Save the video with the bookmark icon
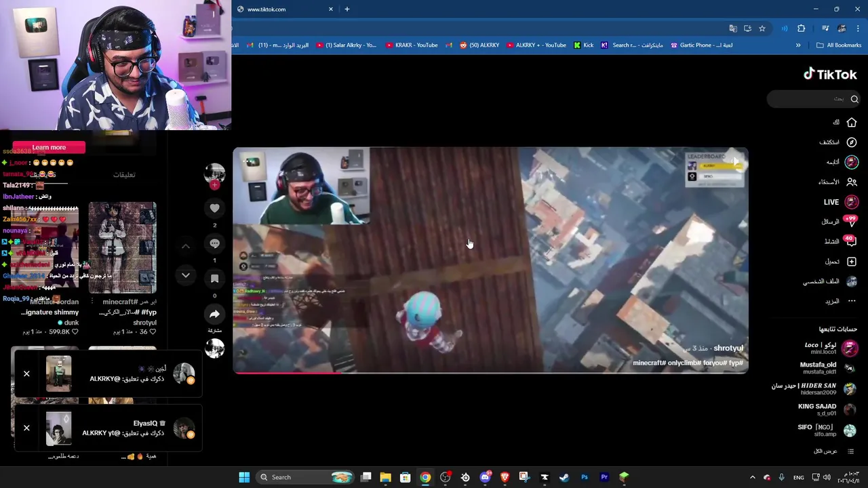 click(214, 279)
